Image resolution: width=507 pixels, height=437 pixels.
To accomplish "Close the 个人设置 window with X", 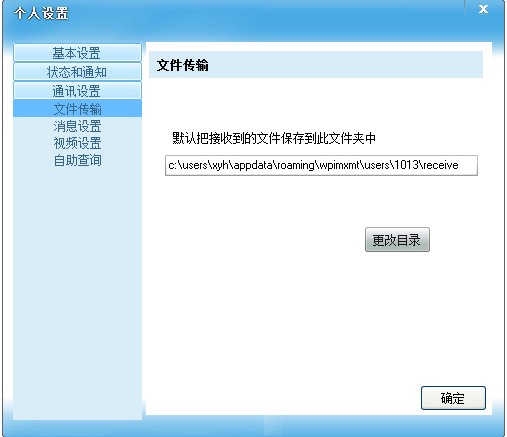I will tap(483, 9).
